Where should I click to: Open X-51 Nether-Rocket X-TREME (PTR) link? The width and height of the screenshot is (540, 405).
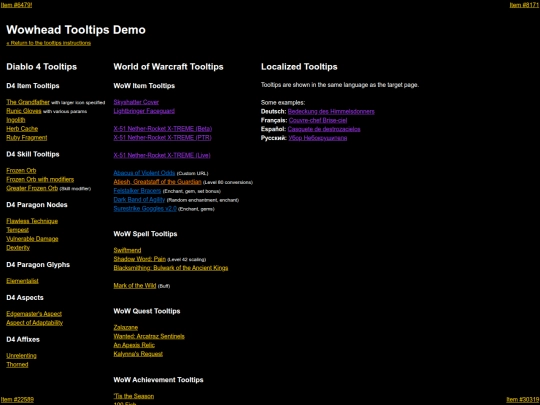163,137
